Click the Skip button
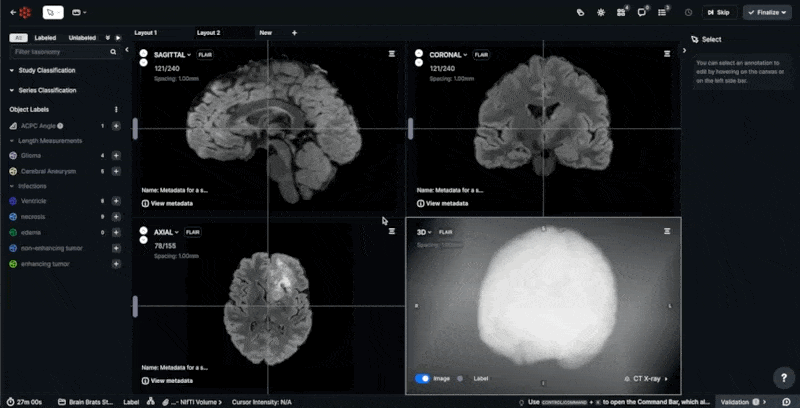The height and width of the screenshot is (408, 800). tap(718, 13)
